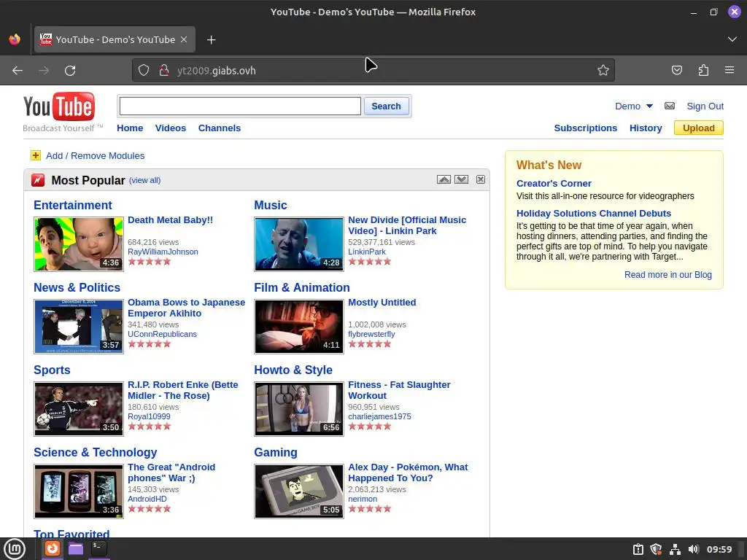This screenshot has height=560, width=747.
Task: Click the network icon in tray
Action: (x=675, y=549)
